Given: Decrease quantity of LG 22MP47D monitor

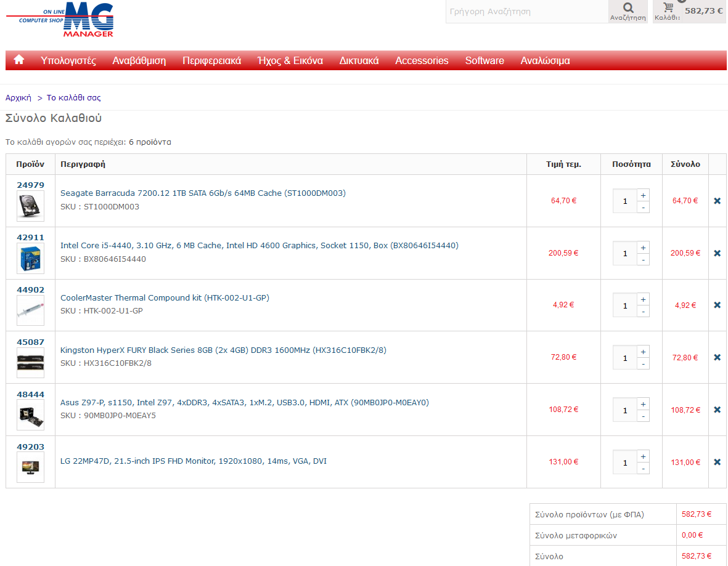Looking at the screenshot, I should pos(643,469).
